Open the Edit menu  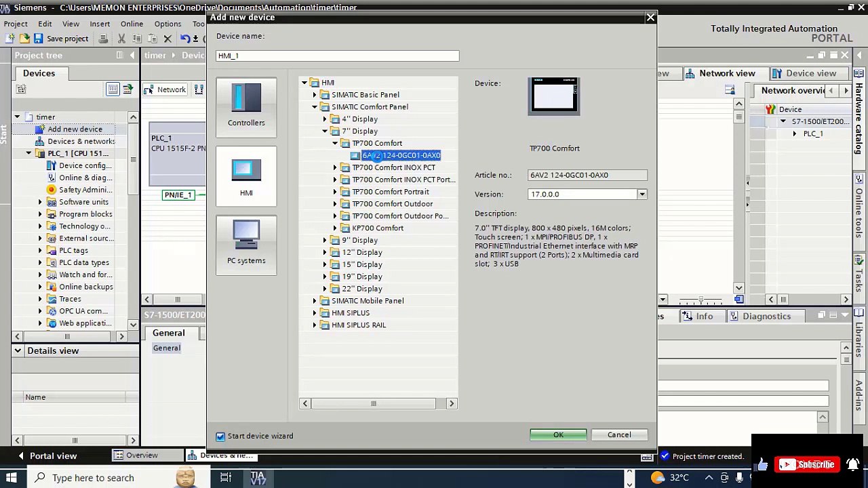coord(45,24)
